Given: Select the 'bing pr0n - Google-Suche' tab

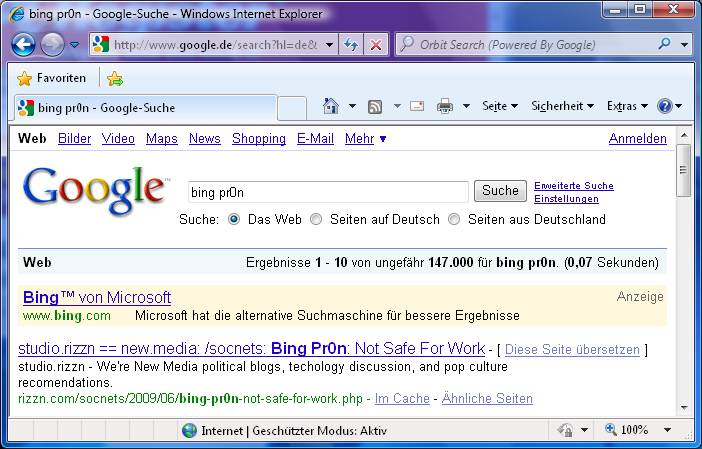Looking at the screenshot, I should click(x=146, y=108).
